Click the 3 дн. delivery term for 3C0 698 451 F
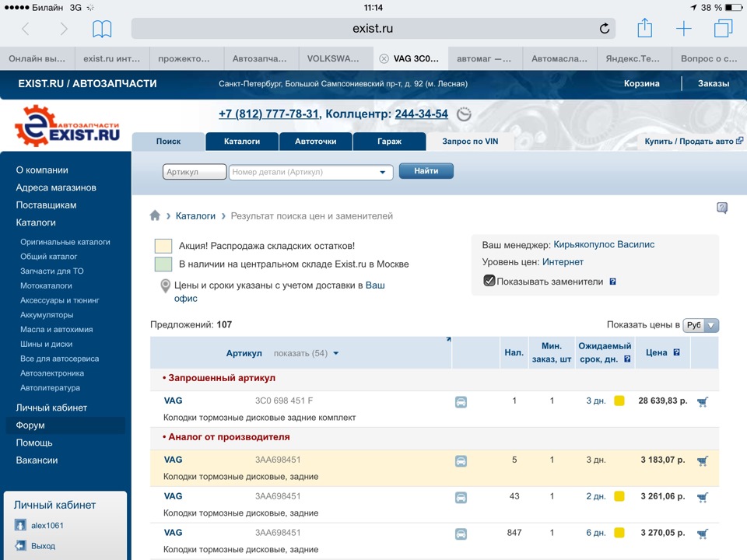This screenshot has width=747, height=560. (595, 401)
